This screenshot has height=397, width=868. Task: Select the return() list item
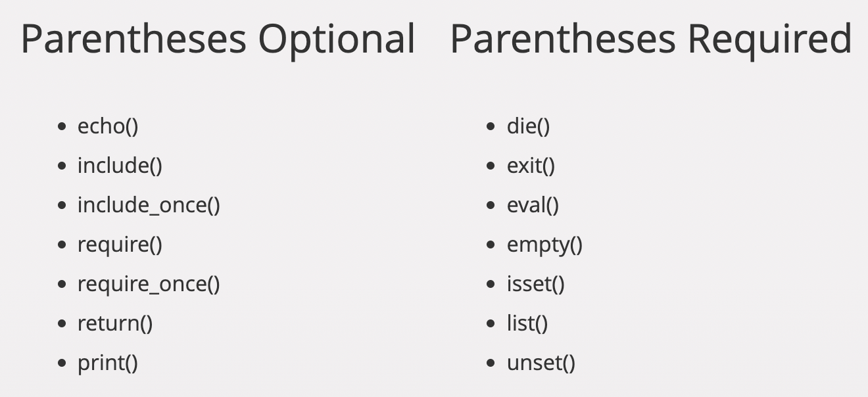tap(115, 323)
